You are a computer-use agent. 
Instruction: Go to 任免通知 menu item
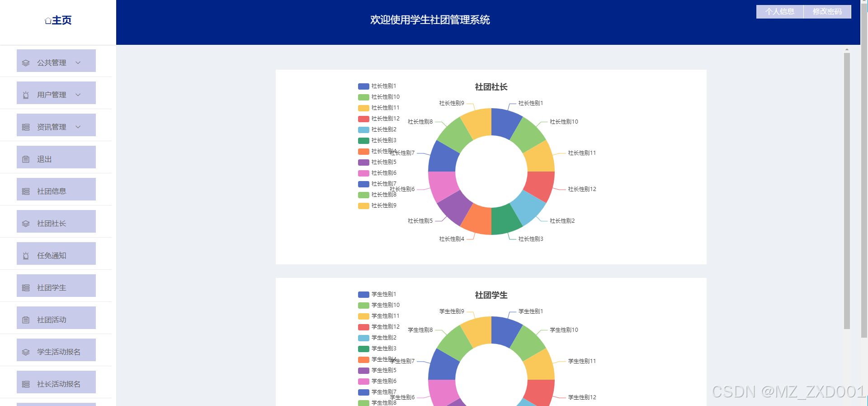pos(56,253)
